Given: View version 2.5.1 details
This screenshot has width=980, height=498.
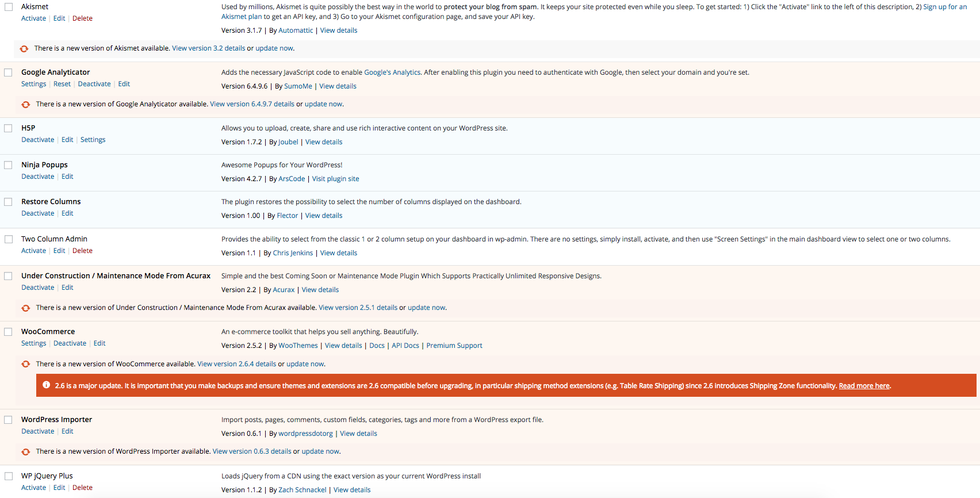Looking at the screenshot, I should click(x=358, y=308).
